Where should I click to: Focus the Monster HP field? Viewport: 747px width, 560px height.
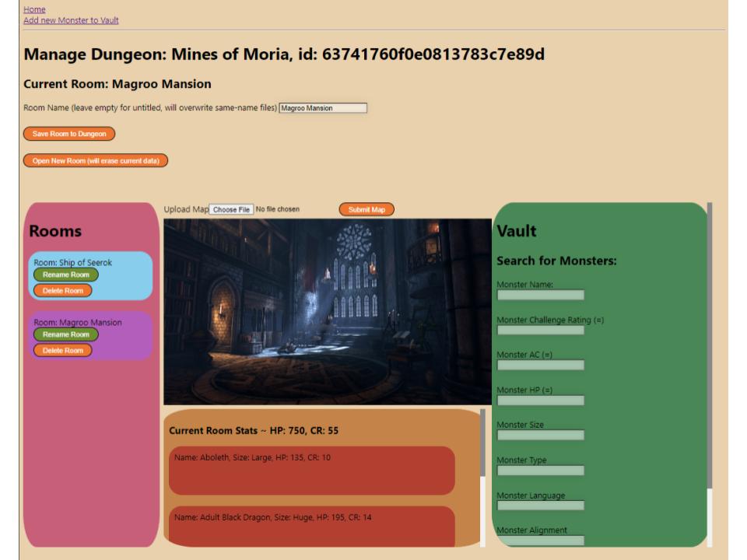click(x=541, y=401)
